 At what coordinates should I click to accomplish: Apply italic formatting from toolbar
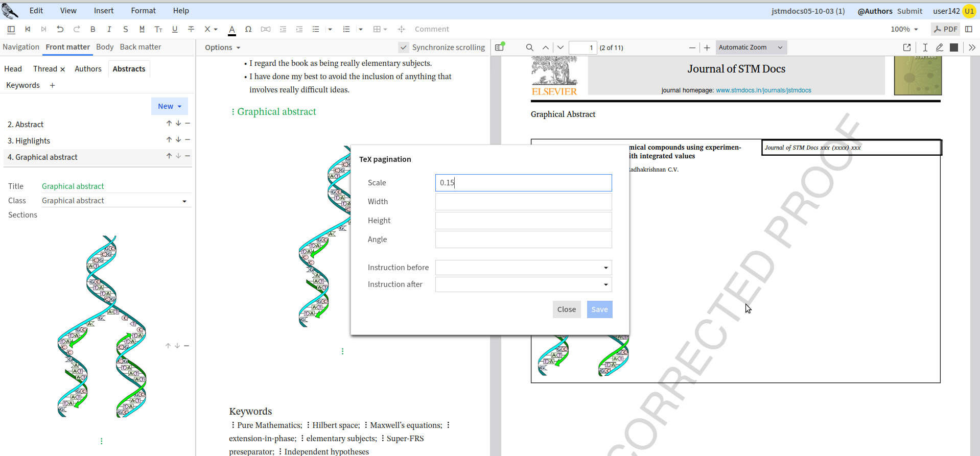tap(109, 29)
